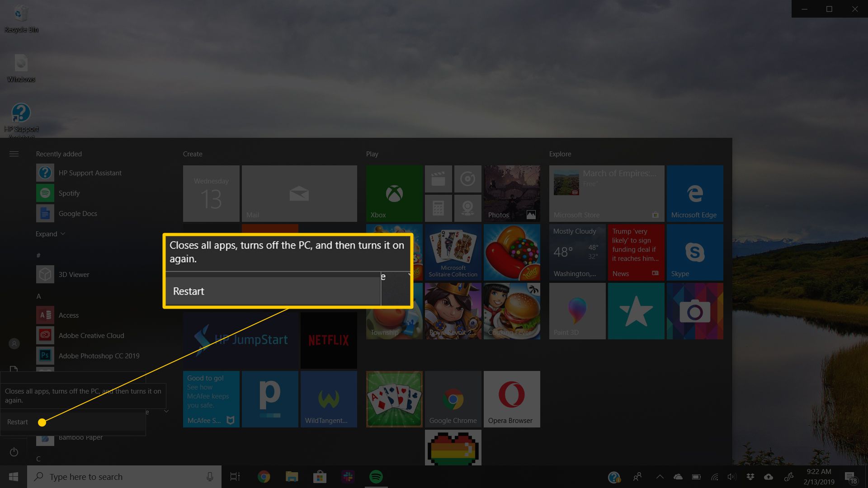The image size is (868, 488).
Task: Drag the Restart confirmation slider
Action: tap(42, 421)
